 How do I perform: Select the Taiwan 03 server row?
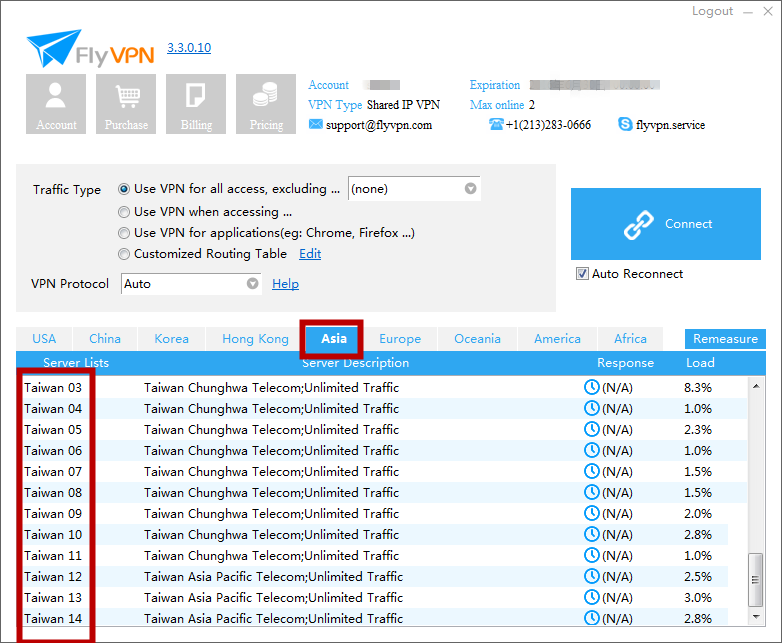click(382, 387)
